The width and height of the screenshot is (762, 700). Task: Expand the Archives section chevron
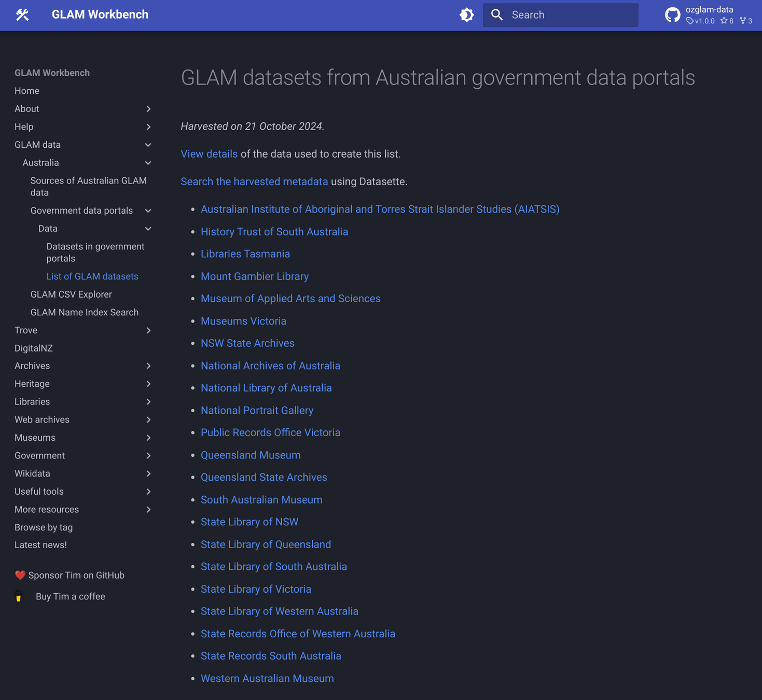pos(148,366)
